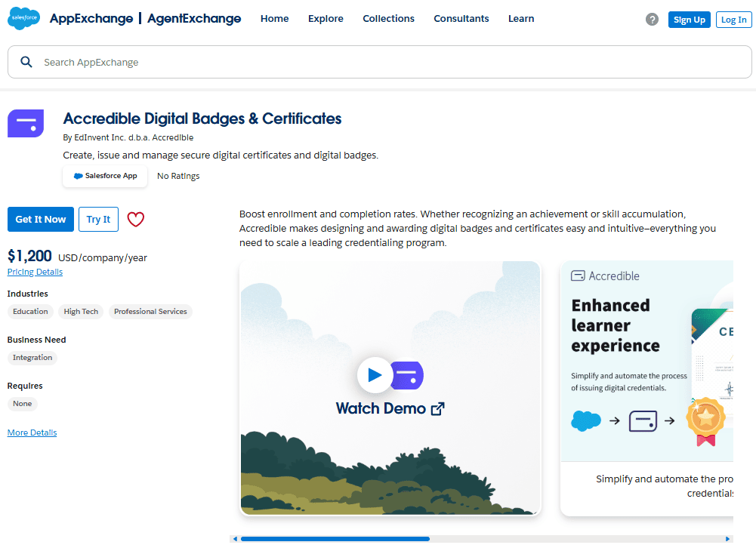Image resolution: width=756 pixels, height=548 pixels.
Task: Open the Enhanced learner experience slide
Action: tap(646, 388)
